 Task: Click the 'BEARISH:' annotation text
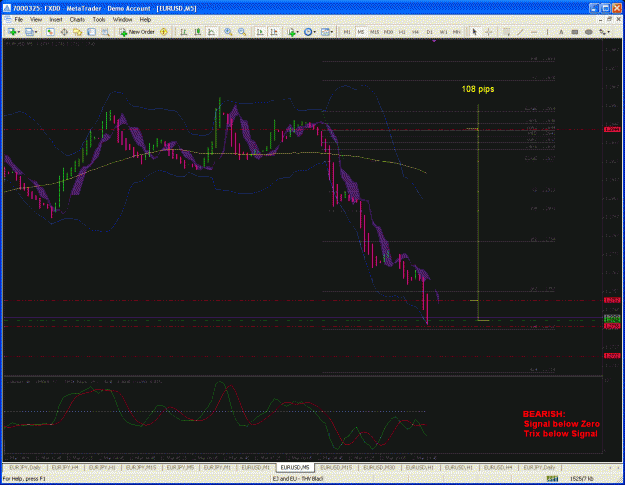pos(544,414)
